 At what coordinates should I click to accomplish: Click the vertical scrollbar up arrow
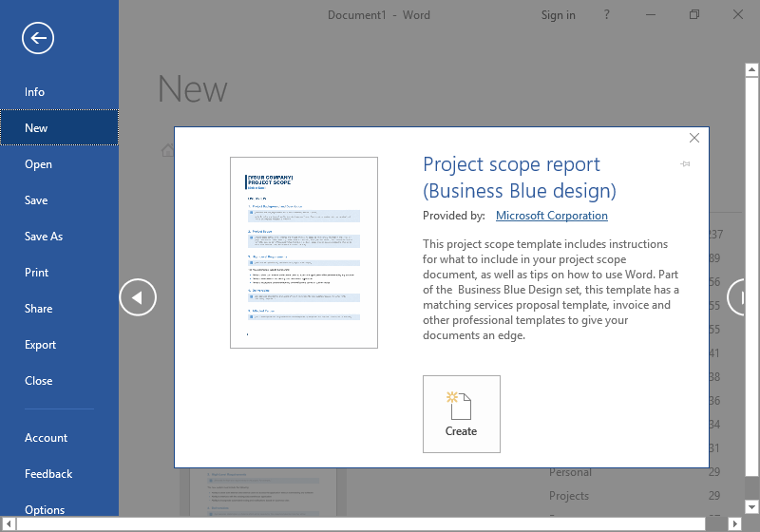pos(751,69)
